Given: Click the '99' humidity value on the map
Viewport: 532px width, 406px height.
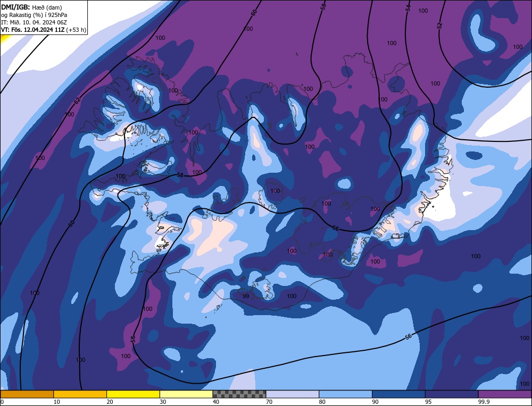Looking at the screenshot, I should click(x=246, y=296).
